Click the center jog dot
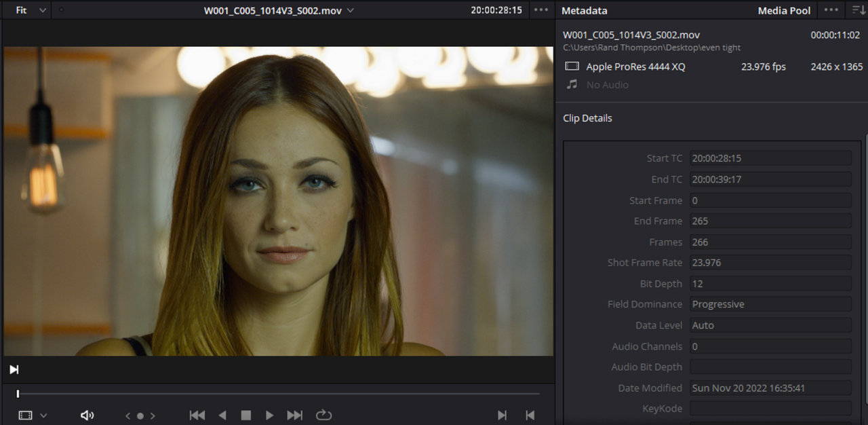 pyautogui.click(x=140, y=416)
